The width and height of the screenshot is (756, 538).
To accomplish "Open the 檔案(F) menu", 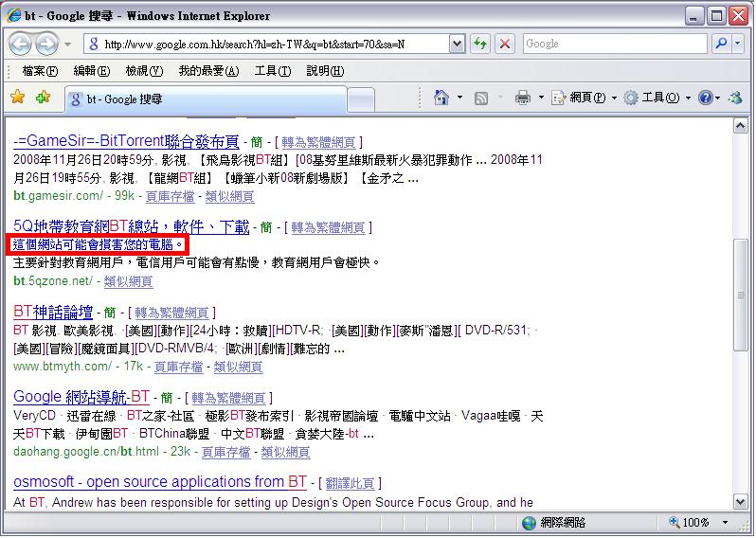I will pyautogui.click(x=40, y=71).
